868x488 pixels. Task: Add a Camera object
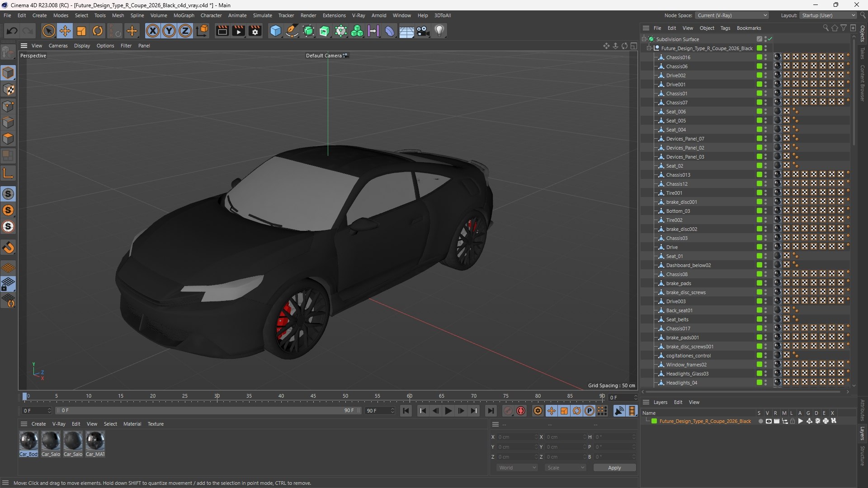tap(423, 31)
